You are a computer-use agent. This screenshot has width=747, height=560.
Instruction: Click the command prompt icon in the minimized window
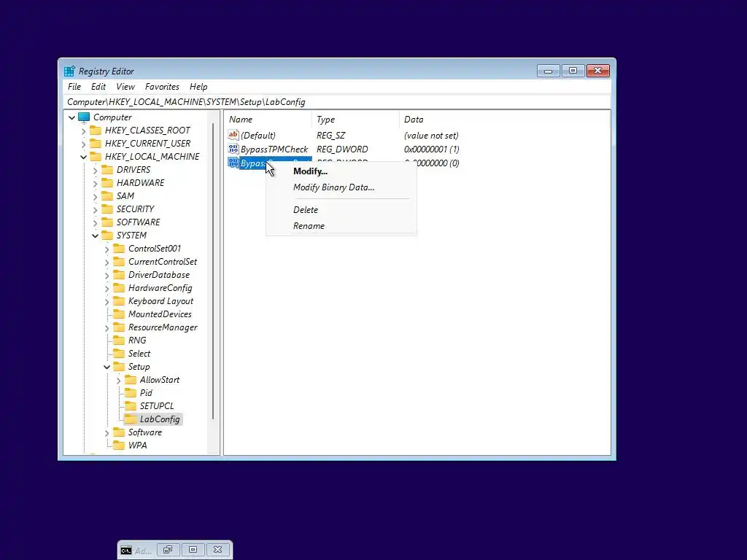(125, 551)
